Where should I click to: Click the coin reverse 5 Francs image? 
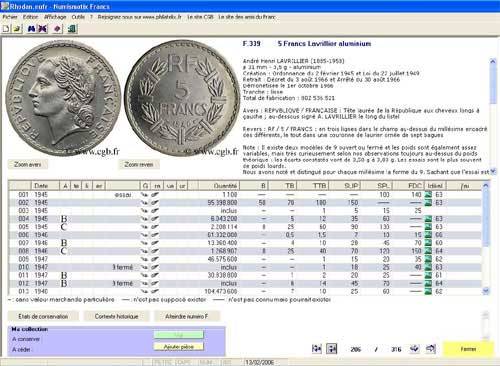[x=182, y=98]
